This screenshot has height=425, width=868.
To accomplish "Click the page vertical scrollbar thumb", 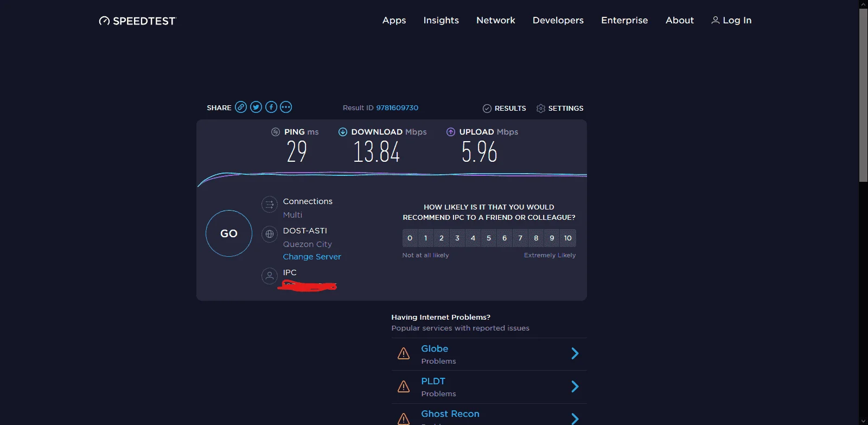I will click(864, 95).
